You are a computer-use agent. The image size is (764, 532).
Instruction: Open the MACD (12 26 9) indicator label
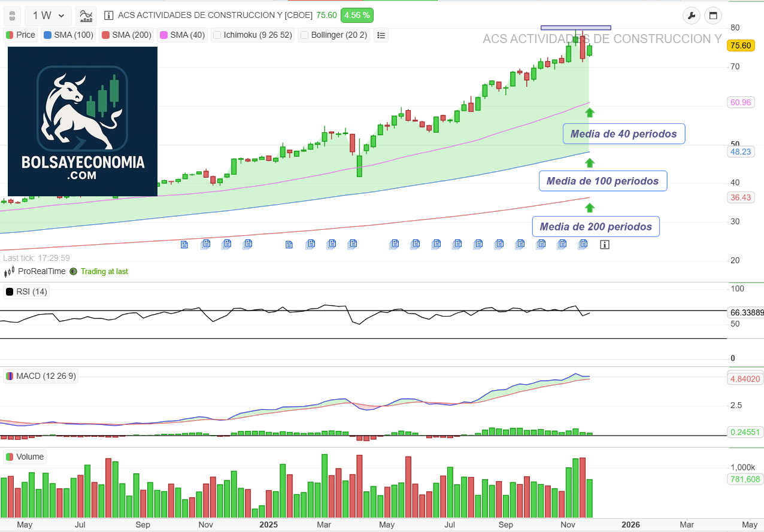[x=40, y=376]
